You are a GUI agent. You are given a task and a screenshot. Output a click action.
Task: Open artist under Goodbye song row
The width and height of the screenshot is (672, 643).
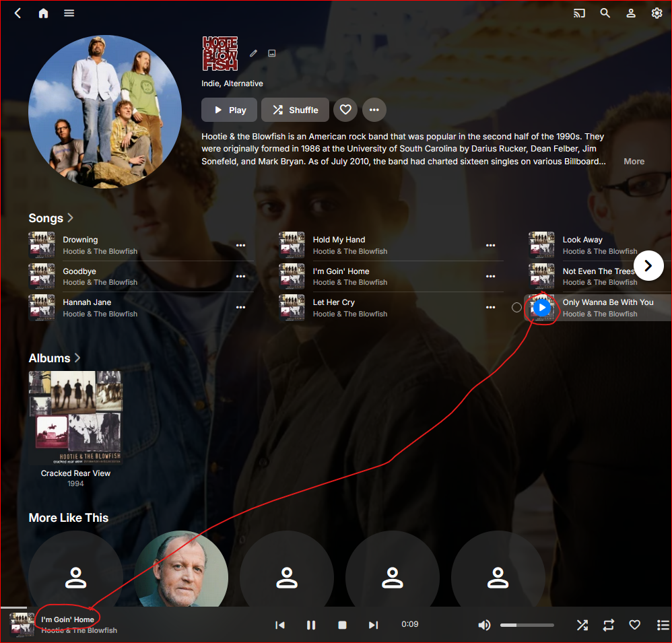point(100,283)
